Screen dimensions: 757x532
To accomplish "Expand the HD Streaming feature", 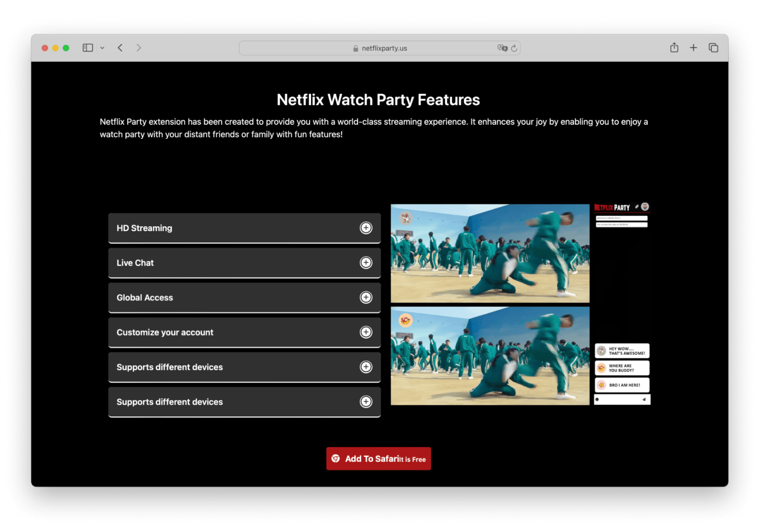I will coord(366,228).
